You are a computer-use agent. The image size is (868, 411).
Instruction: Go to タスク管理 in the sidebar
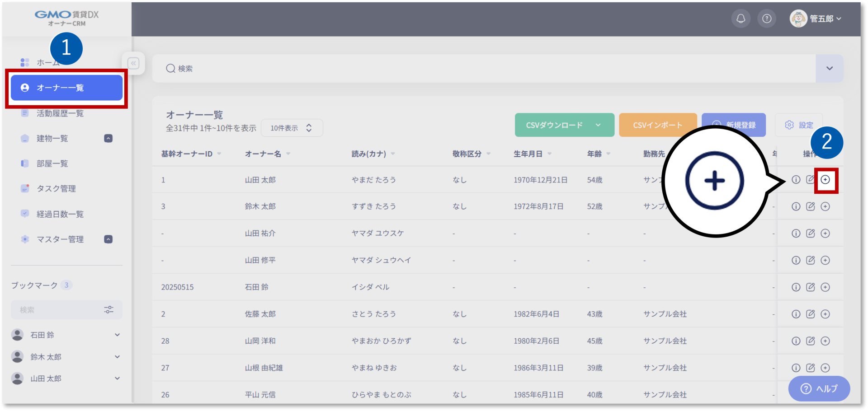[56, 189]
